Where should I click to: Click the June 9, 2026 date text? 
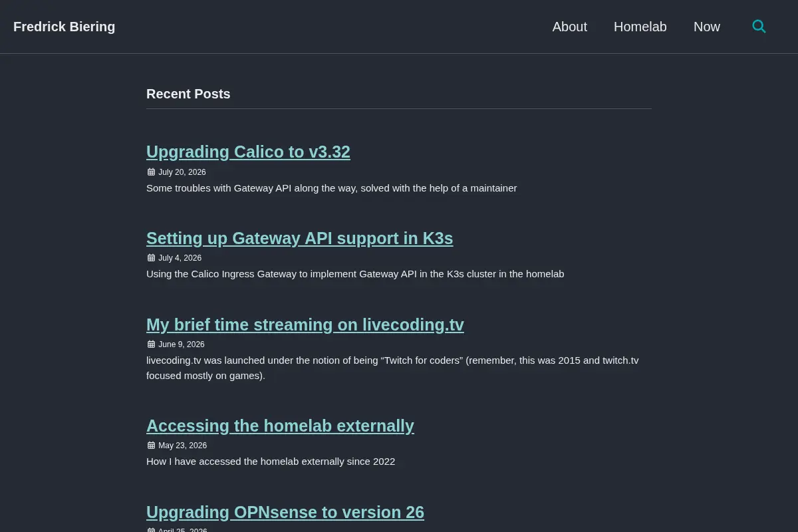point(182,344)
